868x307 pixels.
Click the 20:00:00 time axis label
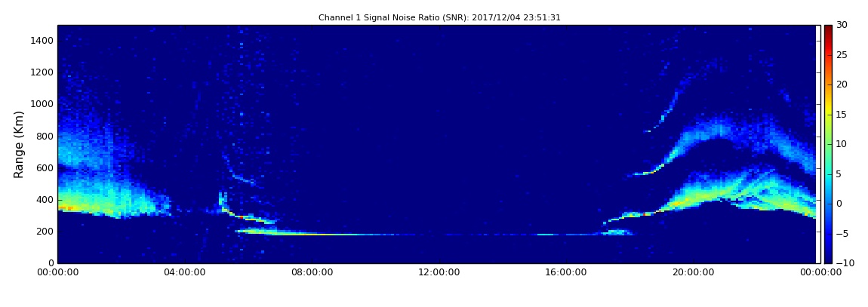click(693, 272)
